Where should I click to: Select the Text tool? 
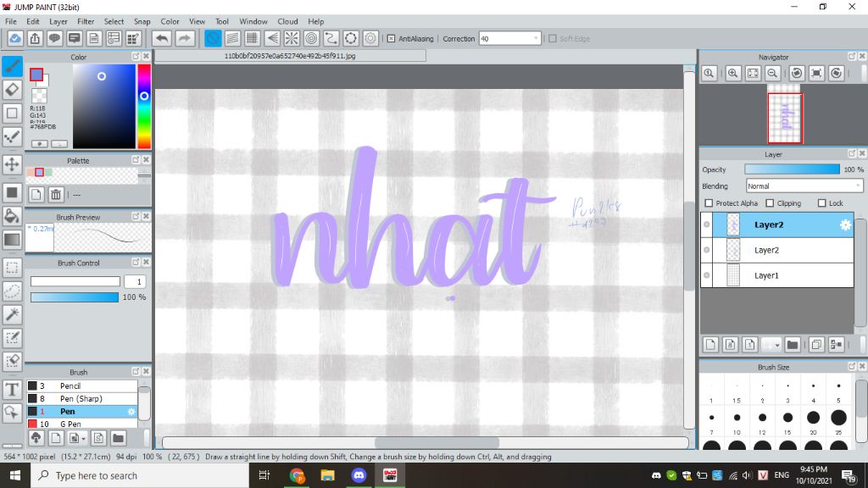tap(12, 390)
